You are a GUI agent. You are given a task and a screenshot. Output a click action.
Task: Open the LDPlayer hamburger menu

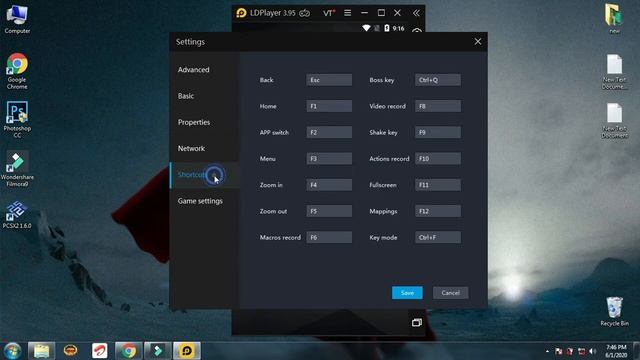pos(347,13)
